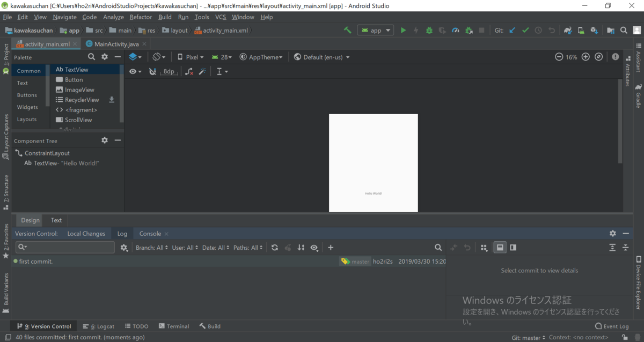Image resolution: width=644 pixels, height=342 pixels.
Task: Commit changes with Git checkmark icon
Action: (x=525, y=31)
